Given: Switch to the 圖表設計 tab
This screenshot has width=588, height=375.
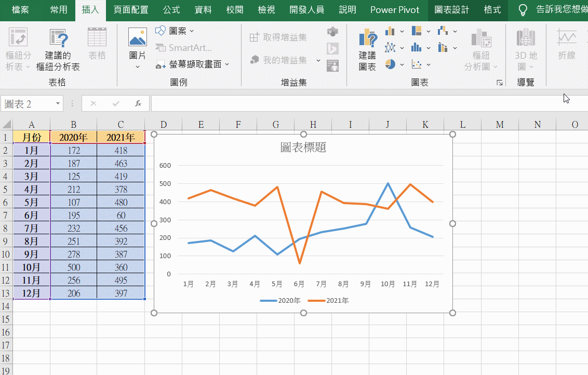Looking at the screenshot, I should [451, 10].
